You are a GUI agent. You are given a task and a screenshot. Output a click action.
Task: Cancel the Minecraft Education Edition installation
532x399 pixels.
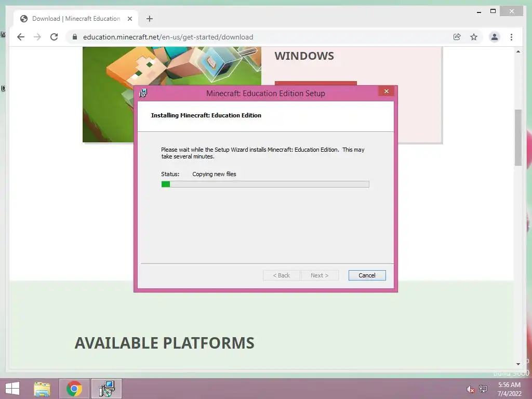(367, 275)
